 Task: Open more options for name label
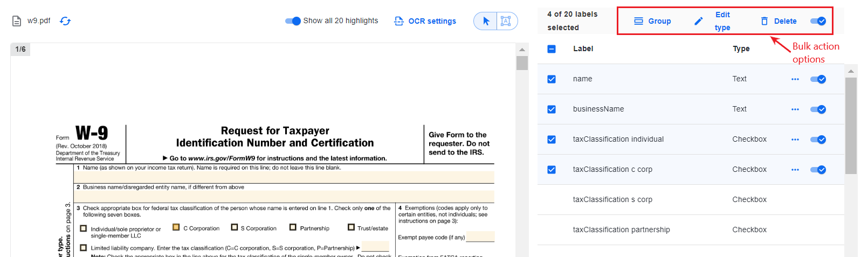pos(795,79)
